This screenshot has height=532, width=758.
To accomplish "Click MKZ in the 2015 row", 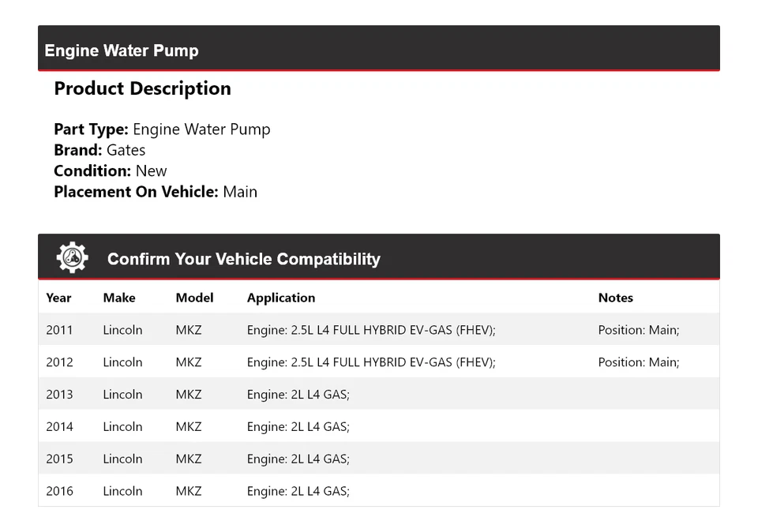I will point(189,459).
